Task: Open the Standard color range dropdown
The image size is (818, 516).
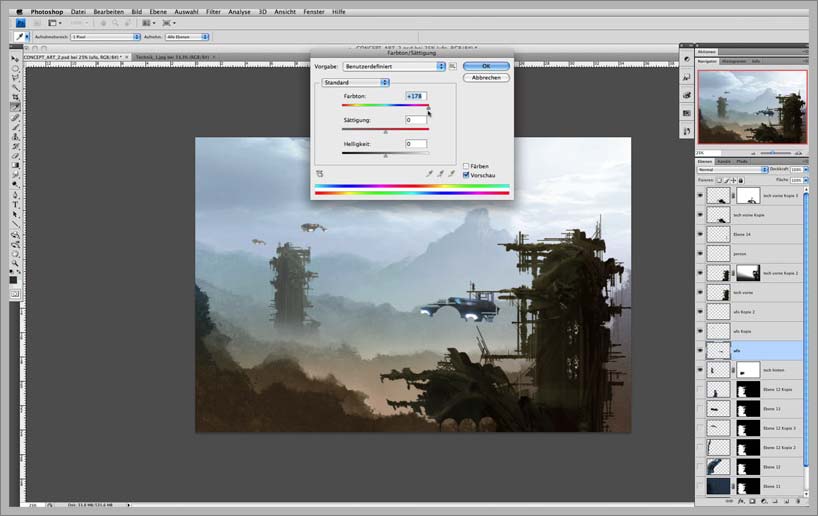Action: pos(355,82)
